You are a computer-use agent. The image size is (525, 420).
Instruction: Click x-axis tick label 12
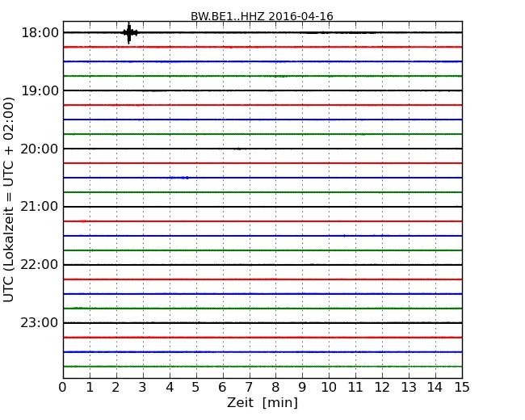coord(382,388)
